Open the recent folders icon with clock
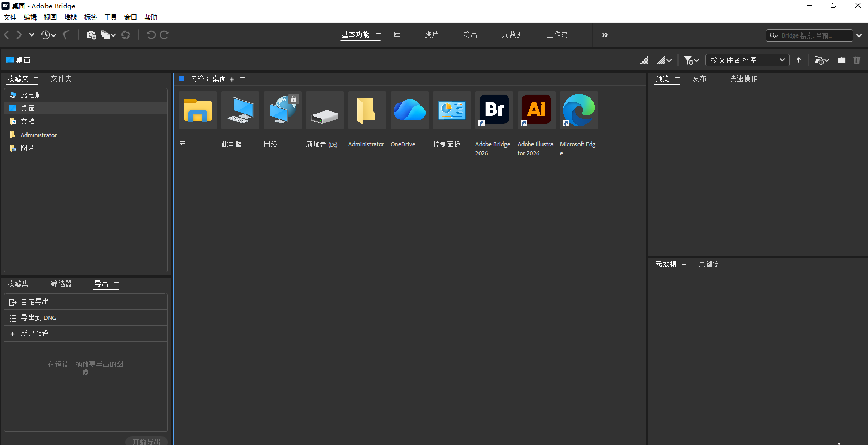The width and height of the screenshot is (868, 445). click(821, 60)
